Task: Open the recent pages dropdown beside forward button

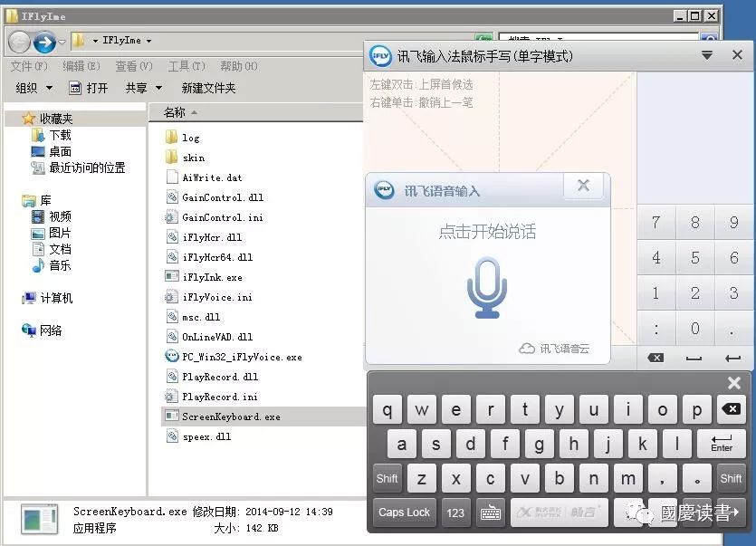Action: [62, 42]
